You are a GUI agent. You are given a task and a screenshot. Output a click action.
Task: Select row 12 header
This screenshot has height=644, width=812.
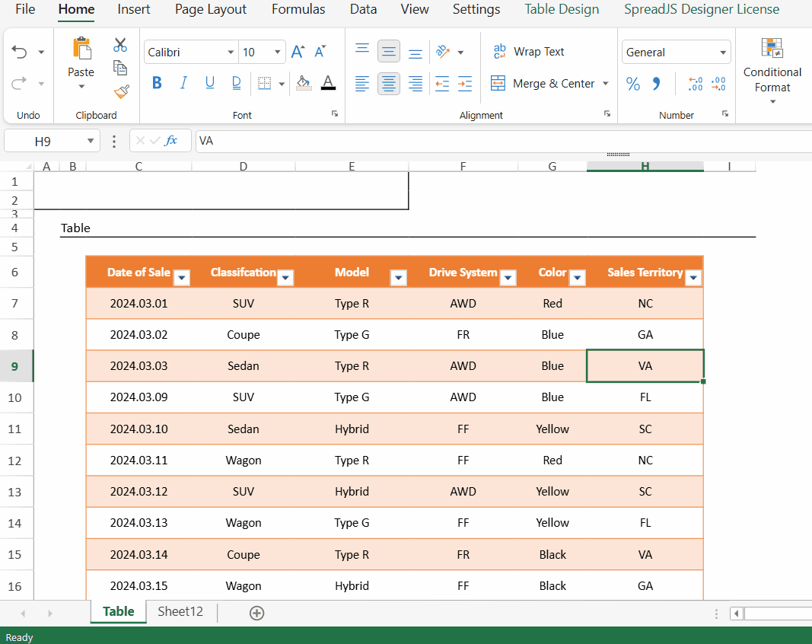15,461
